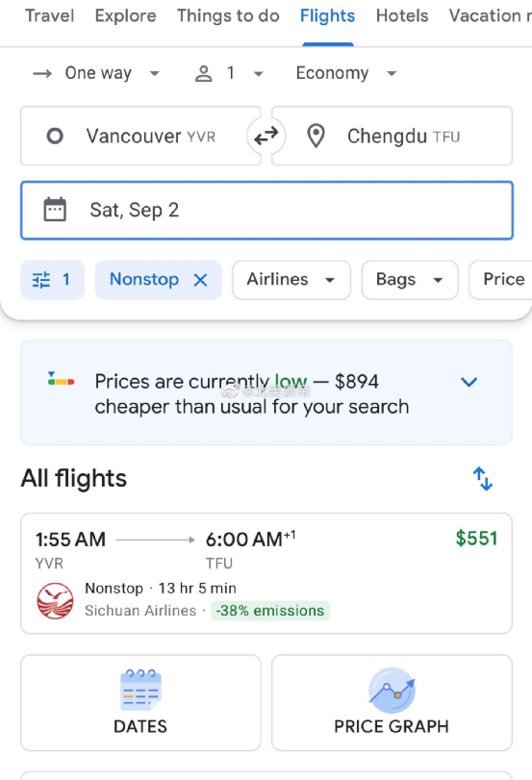Click the sort flights arrows icon
Image resolution: width=532 pixels, height=780 pixels.
482,479
